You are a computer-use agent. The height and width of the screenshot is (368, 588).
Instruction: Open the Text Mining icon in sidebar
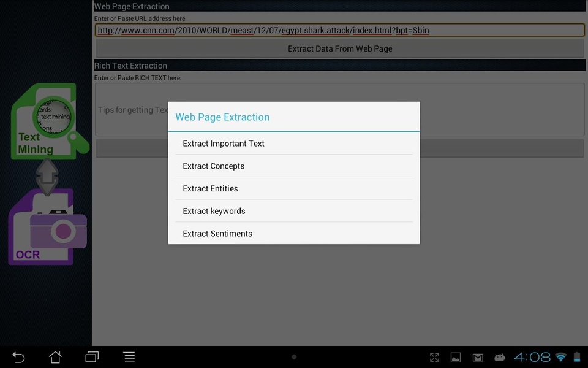(x=50, y=121)
